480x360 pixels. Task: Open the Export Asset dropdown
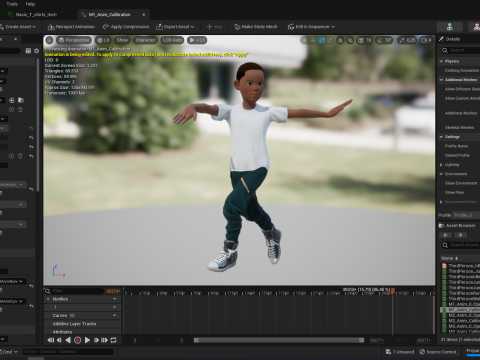click(x=175, y=27)
